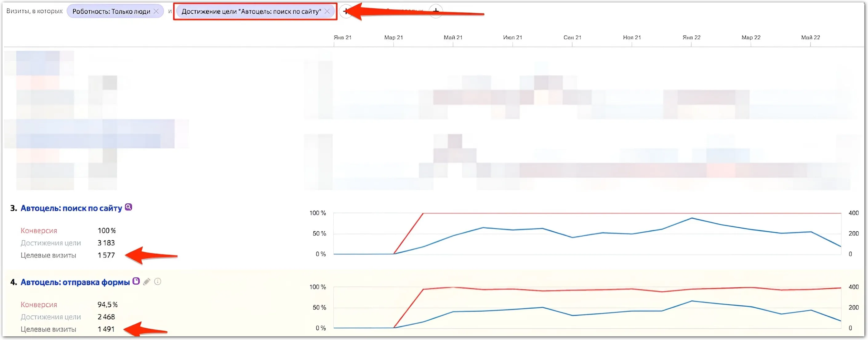Click 'Конверсия' value '100 %' for site-search goal
Screen dimensions: 868x340
(x=106, y=230)
